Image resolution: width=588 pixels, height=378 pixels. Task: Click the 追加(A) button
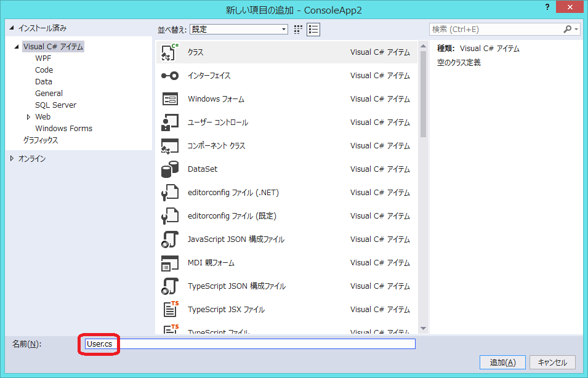pyautogui.click(x=502, y=362)
